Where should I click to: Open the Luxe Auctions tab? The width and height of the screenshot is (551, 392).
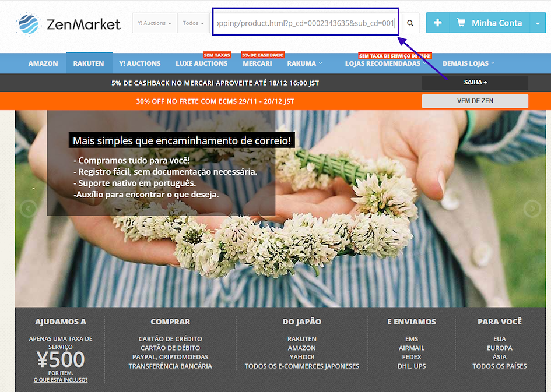tap(201, 63)
